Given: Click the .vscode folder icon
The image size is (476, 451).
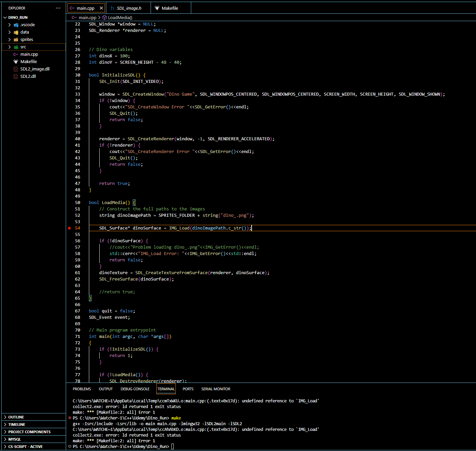Looking at the screenshot, I should pyautogui.click(x=16, y=25).
